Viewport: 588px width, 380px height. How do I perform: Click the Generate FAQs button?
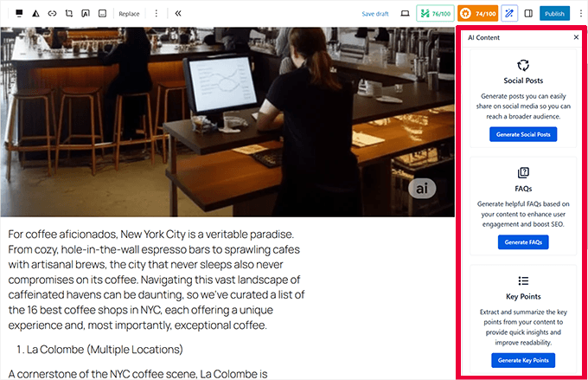tap(522, 242)
